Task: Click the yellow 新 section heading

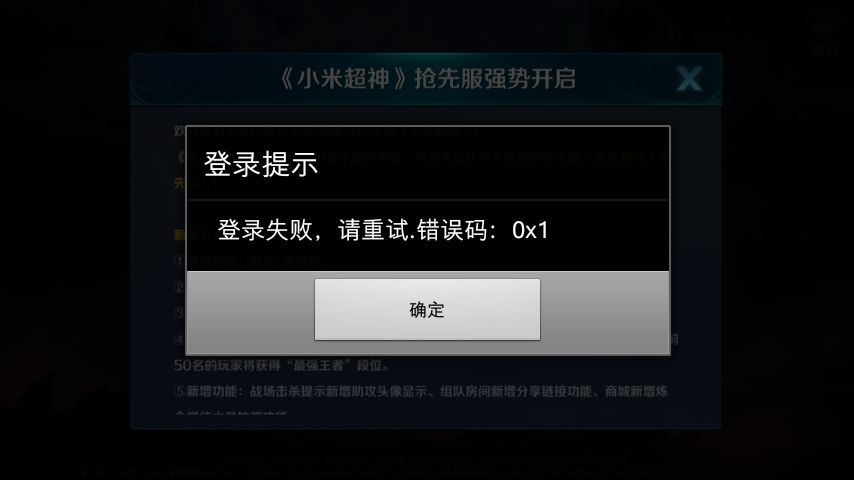Action: (x=180, y=235)
